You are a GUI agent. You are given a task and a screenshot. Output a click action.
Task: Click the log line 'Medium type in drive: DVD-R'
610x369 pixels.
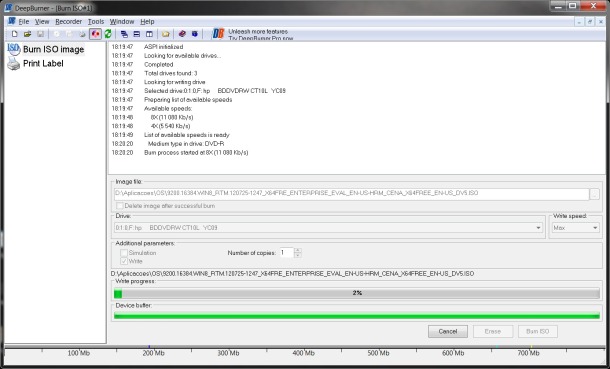coord(186,144)
